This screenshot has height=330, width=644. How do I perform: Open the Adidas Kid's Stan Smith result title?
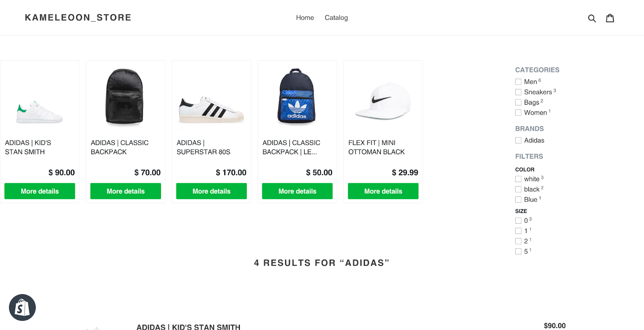click(188, 327)
